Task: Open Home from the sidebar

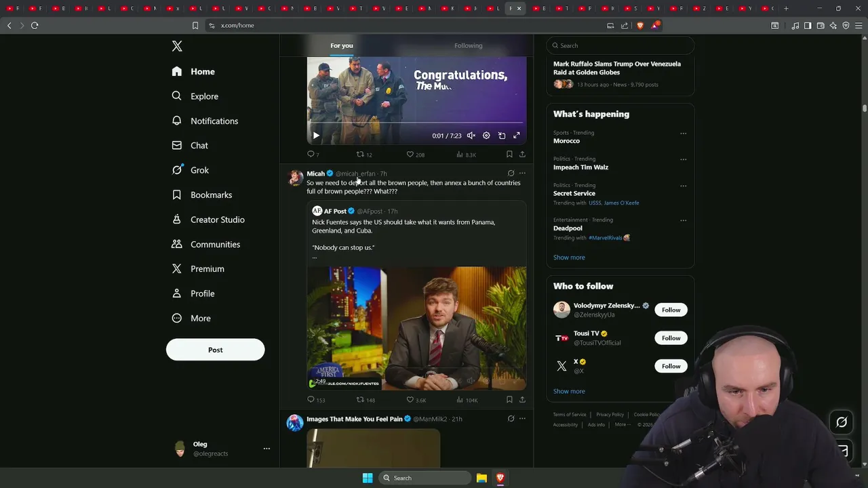Action: click(x=193, y=71)
